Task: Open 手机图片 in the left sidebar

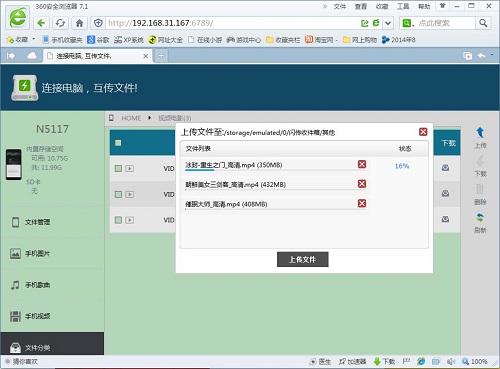Action: tap(52, 253)
